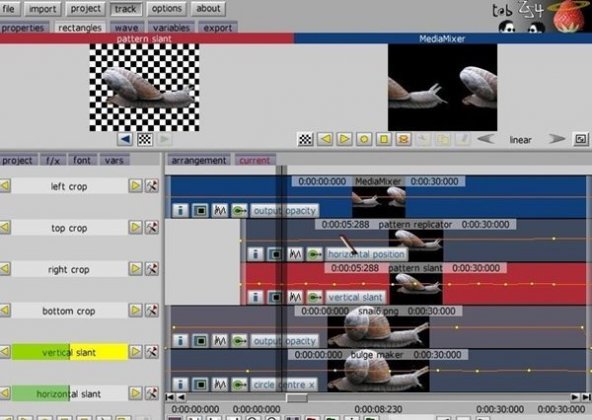Select next interpolation mode right of linear
This screenshot has width=592, height=420.
(x=557, y=139)
